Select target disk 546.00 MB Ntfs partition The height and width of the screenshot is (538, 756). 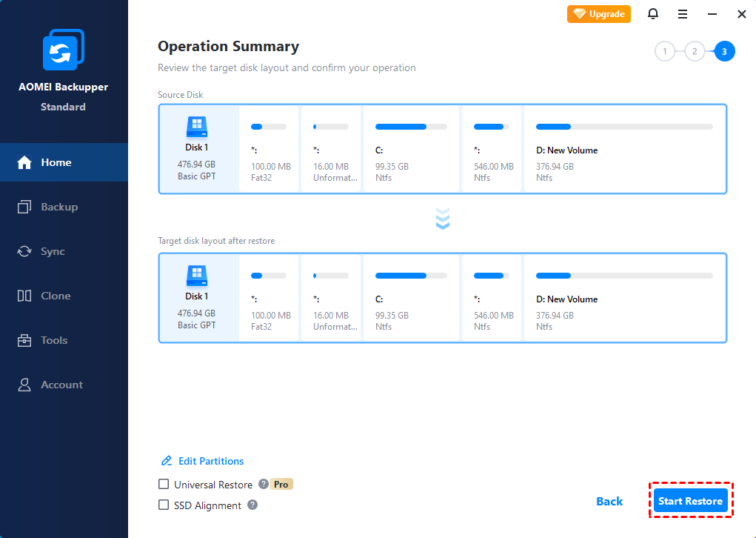(x=492, y=298)
